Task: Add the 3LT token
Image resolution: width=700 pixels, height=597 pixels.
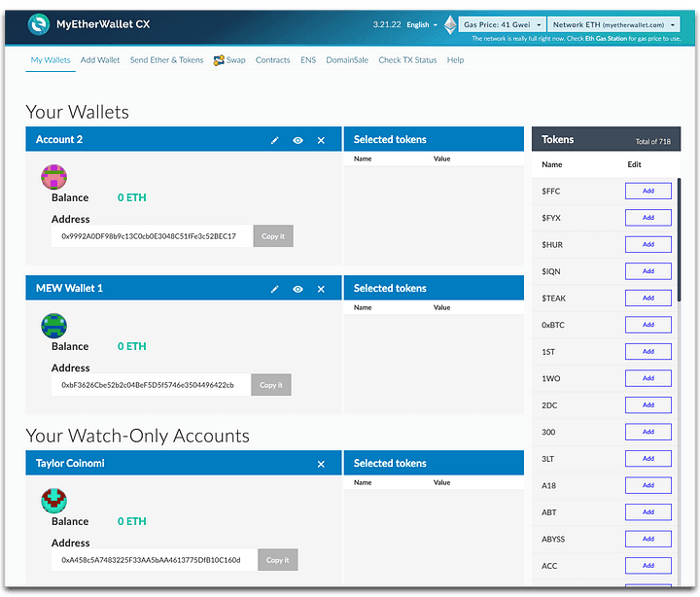Action: point(648,459)
